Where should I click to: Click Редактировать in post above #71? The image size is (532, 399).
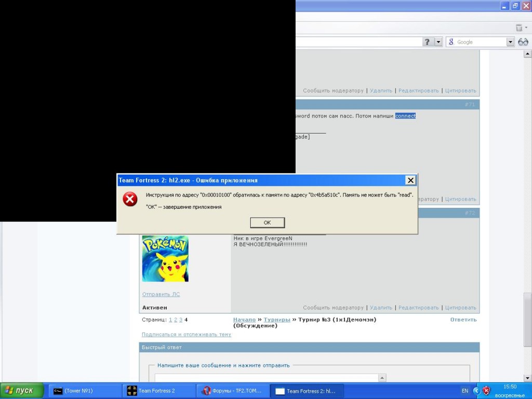pos(418,90)
